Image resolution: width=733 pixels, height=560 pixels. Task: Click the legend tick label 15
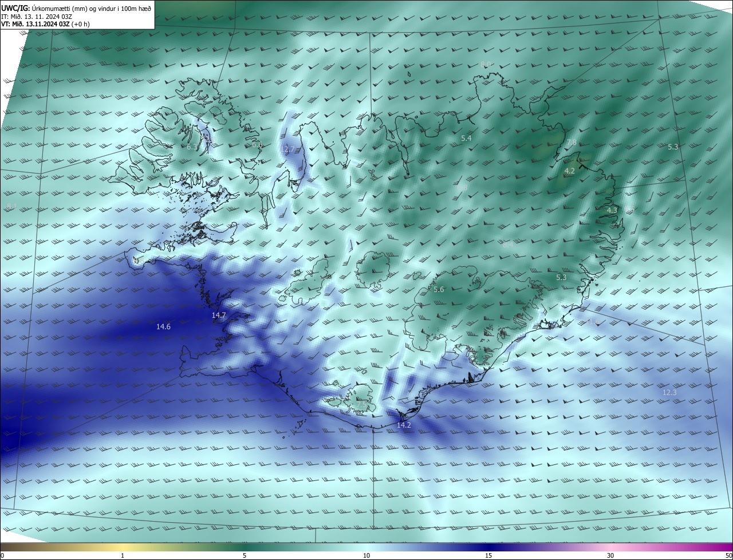coord(488,555)
